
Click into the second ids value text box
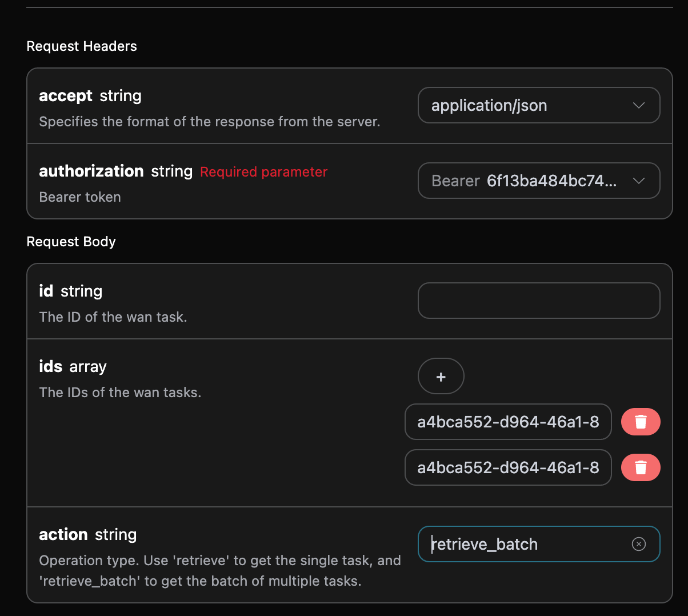pos(507,467)
